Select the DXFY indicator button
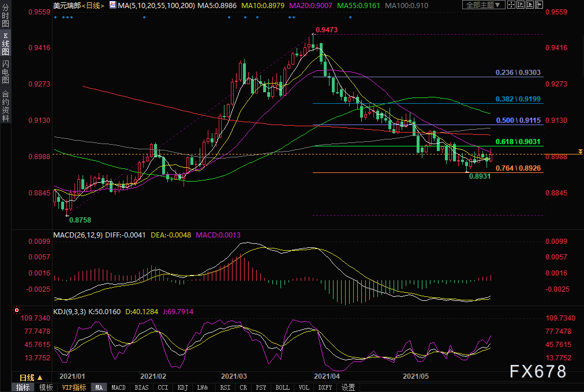The image size is (584, 392). (325, 387)
